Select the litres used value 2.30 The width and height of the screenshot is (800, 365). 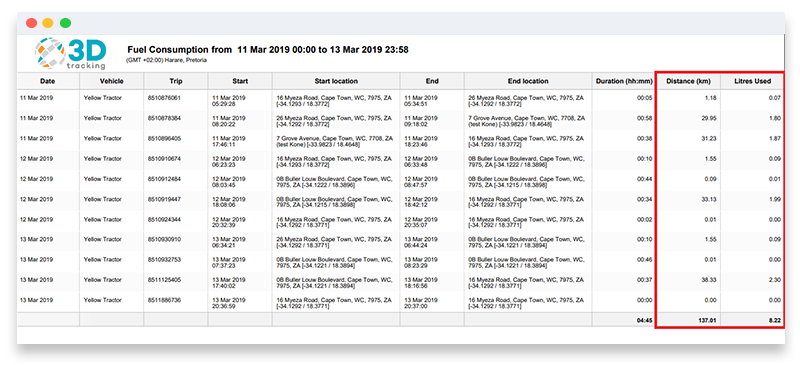tap(774, 280)
